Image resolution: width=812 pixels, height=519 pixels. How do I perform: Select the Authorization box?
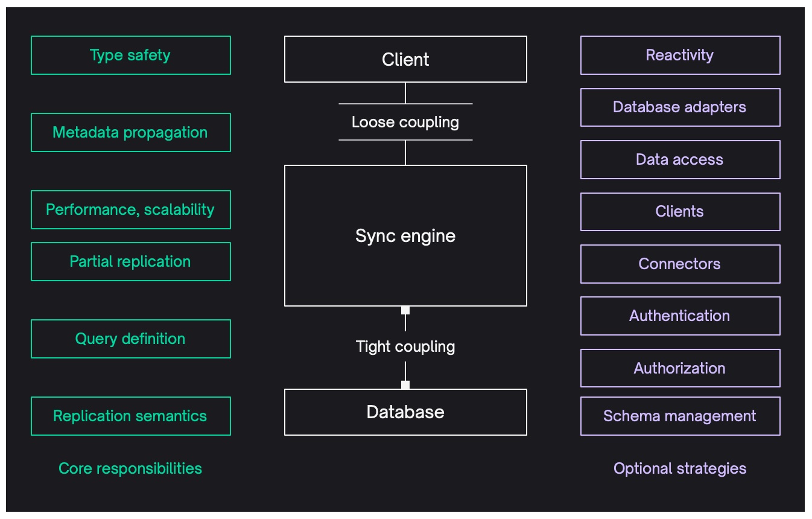coord(680,368)
